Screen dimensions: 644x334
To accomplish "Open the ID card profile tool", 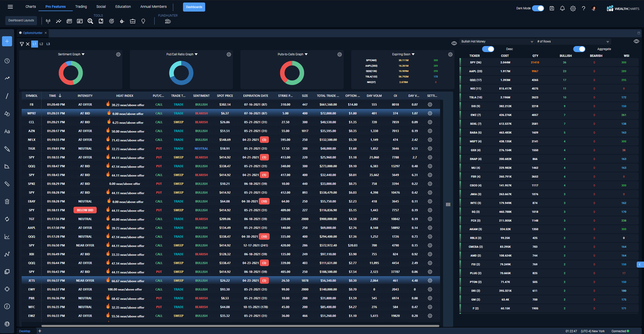I will [80, 21].
